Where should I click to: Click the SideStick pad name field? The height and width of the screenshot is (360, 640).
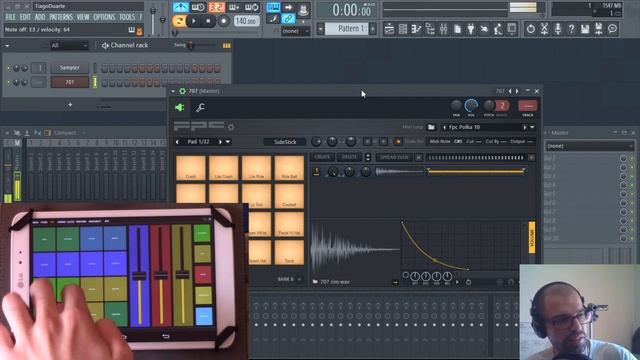pos(285,142)
